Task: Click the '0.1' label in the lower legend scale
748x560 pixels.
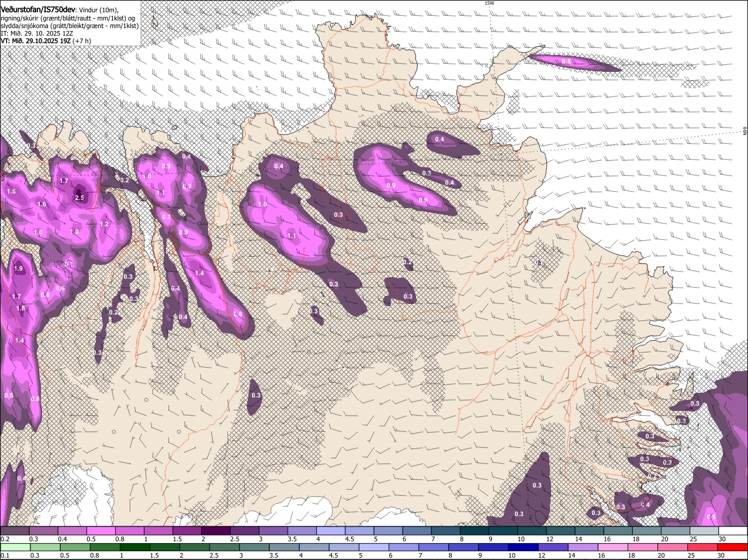Action: tap(5, 555)
